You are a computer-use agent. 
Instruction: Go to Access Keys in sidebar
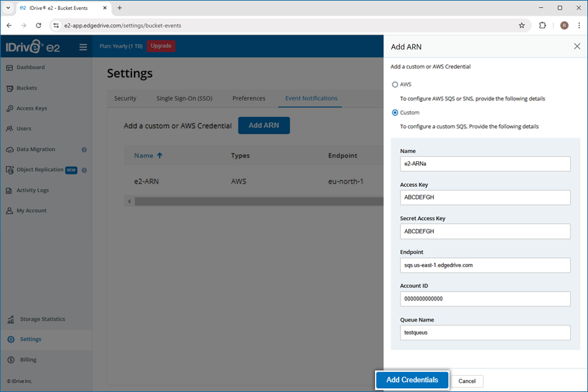coord(31,108)
